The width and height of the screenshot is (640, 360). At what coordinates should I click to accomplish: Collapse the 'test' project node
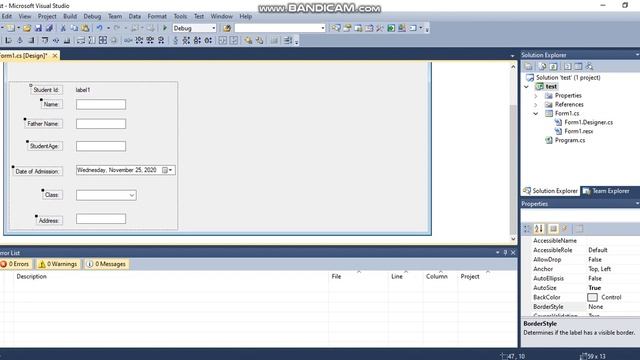coord(526,87)
